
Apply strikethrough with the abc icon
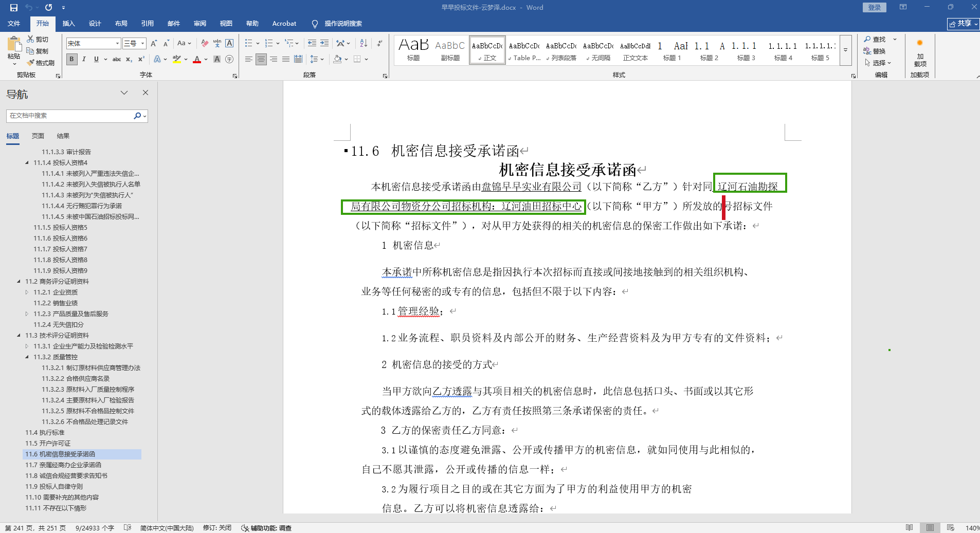click(117, 59)
